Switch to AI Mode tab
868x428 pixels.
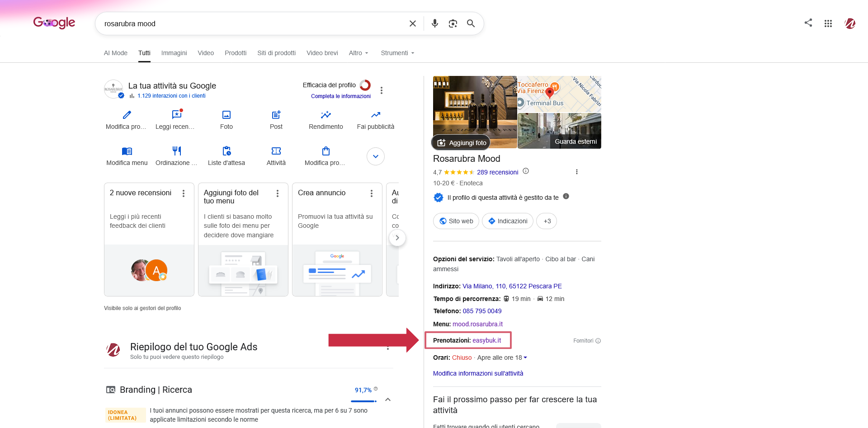pos(116,53)
